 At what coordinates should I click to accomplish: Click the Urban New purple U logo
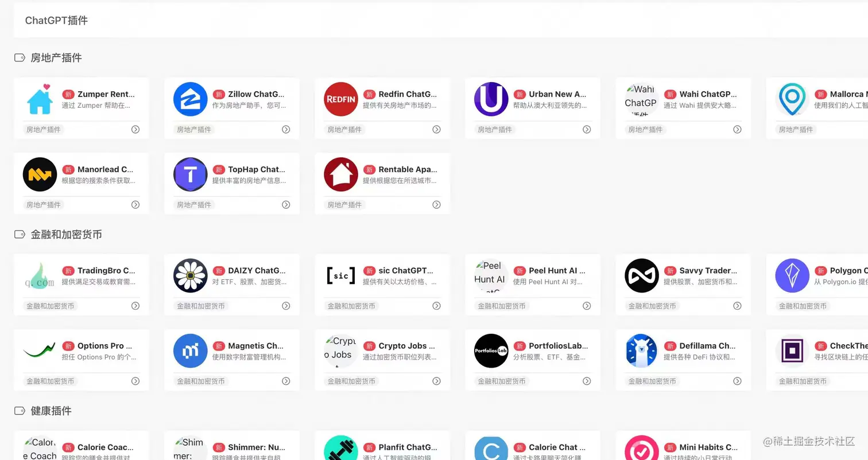coord(491,99)
